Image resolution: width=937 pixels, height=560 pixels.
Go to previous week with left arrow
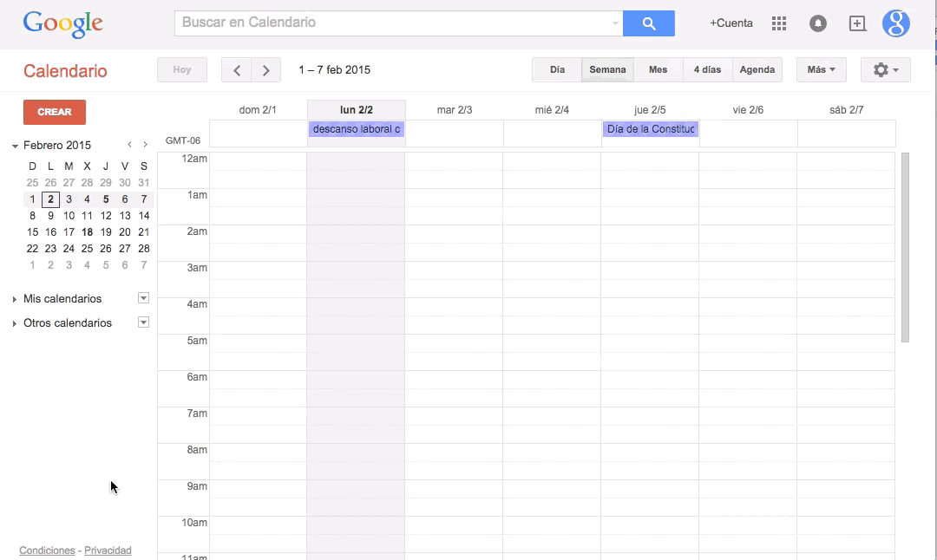click(236, 69)
